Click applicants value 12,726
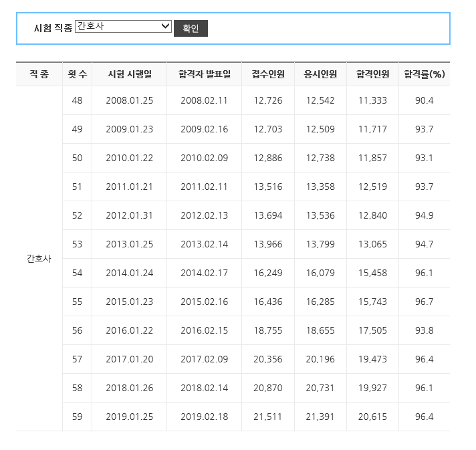Viewport: 476px width, 450px height. (268, 100)
